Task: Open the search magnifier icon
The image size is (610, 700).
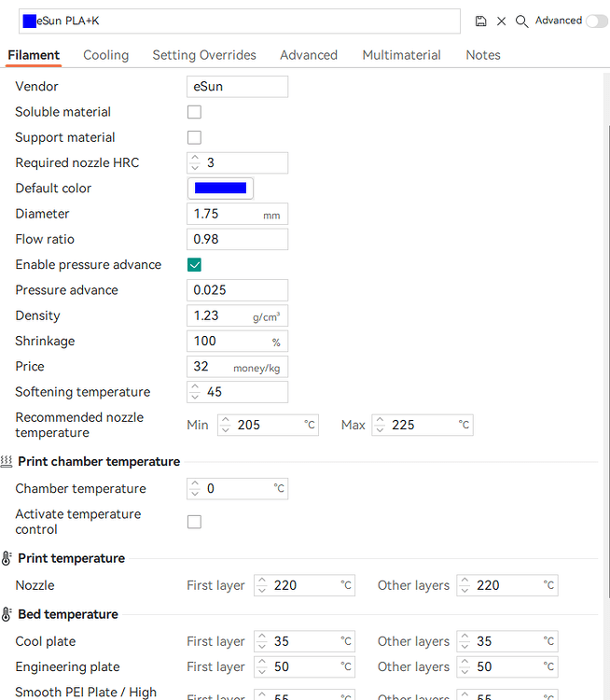Action: (x=521, y=21)
